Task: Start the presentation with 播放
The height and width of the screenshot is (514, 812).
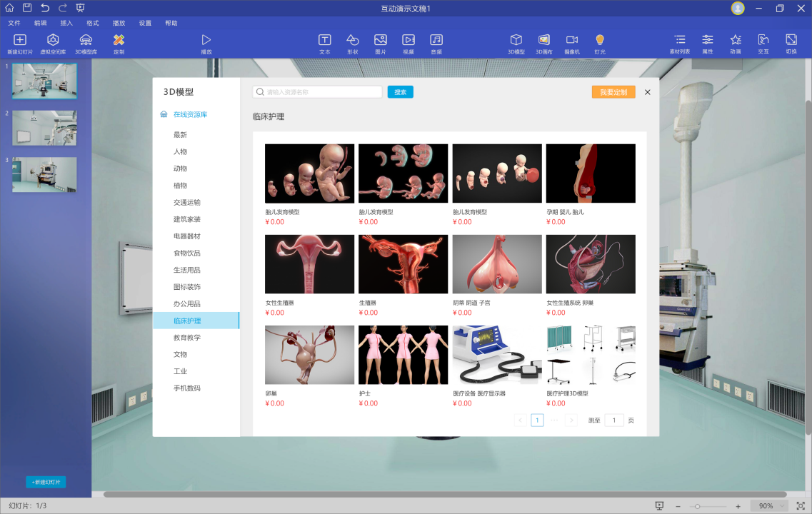Action: tap(206, 44)
